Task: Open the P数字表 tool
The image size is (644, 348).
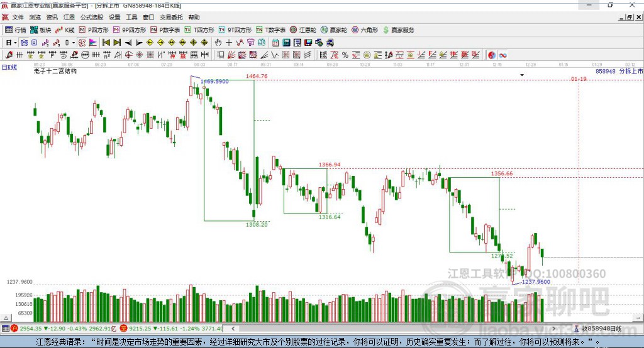Action: pos(165,30)
